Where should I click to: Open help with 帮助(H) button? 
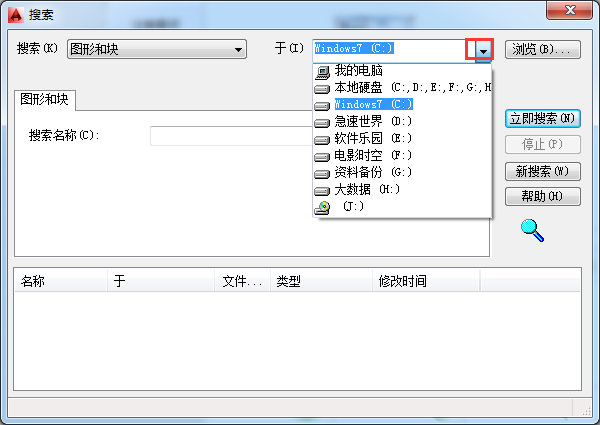click(543, 196)
